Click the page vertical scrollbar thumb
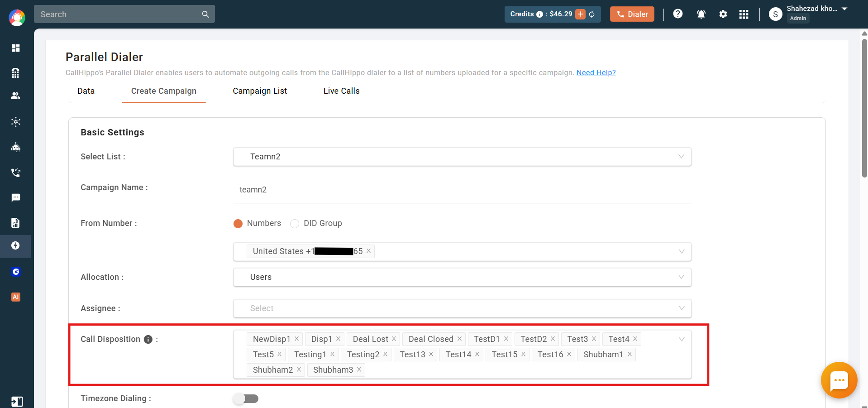Screen dimensions: 868x408 point(864,108)
